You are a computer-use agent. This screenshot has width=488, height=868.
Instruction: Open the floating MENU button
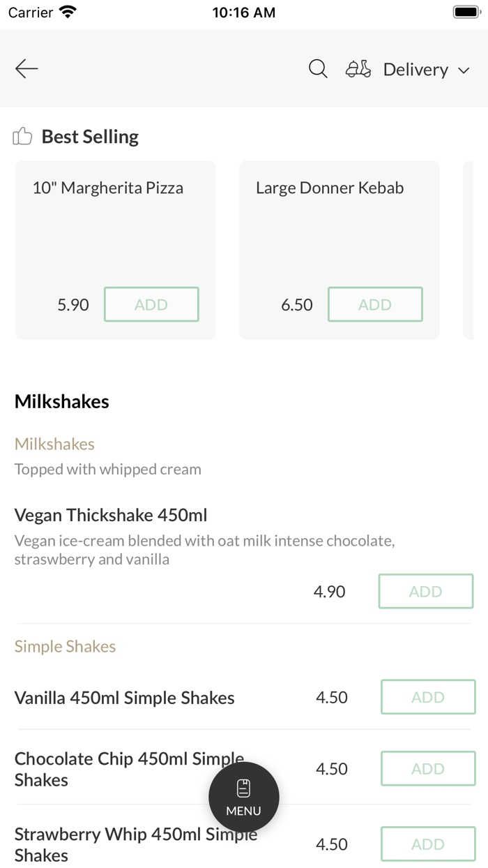244,797
